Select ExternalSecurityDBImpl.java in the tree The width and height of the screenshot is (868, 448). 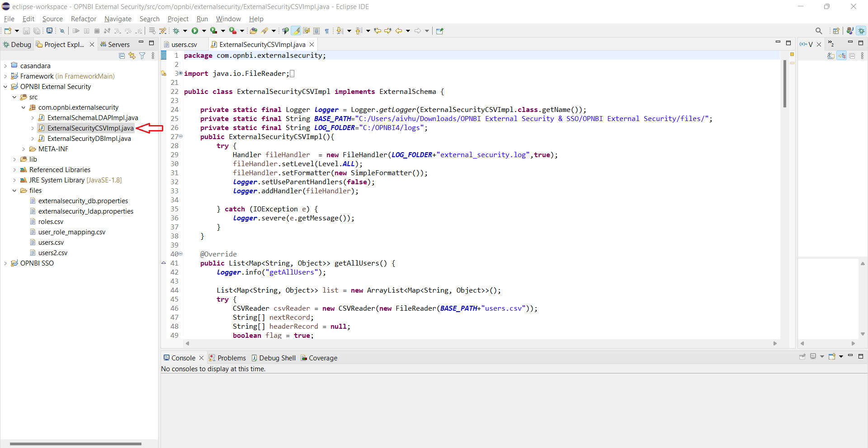(x=89, y=138)
